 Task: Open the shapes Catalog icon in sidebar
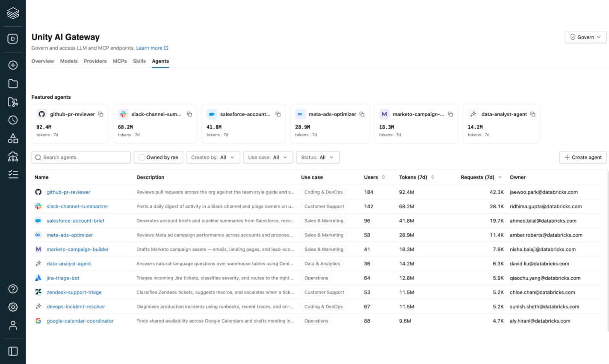pos(13,138)
